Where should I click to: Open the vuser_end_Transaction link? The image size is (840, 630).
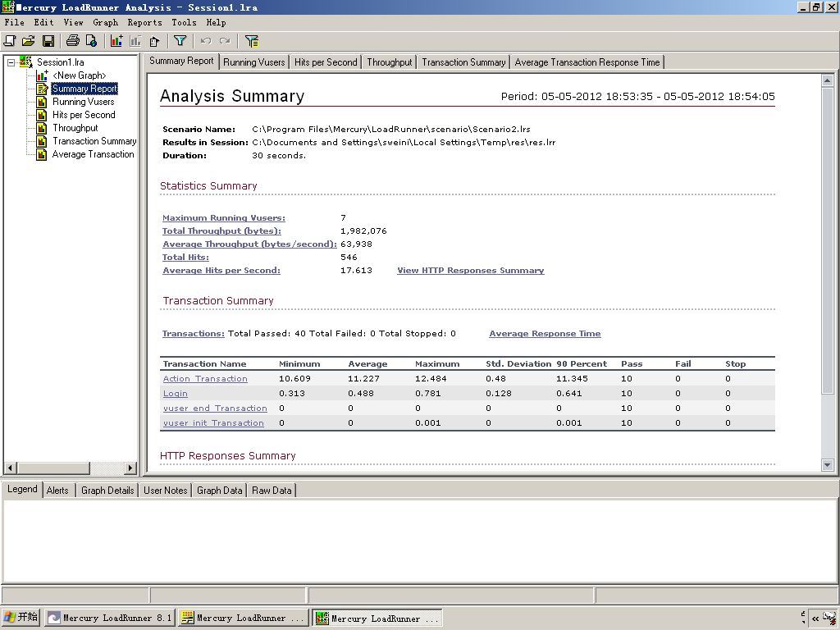215,408
